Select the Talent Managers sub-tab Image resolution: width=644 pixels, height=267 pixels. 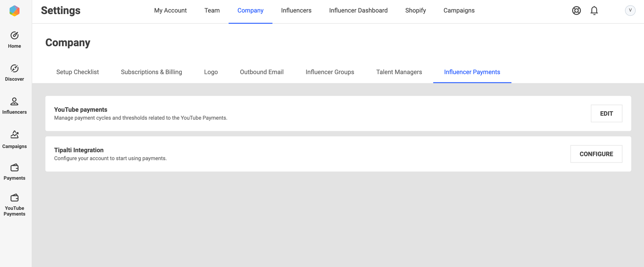pos(399,72)
